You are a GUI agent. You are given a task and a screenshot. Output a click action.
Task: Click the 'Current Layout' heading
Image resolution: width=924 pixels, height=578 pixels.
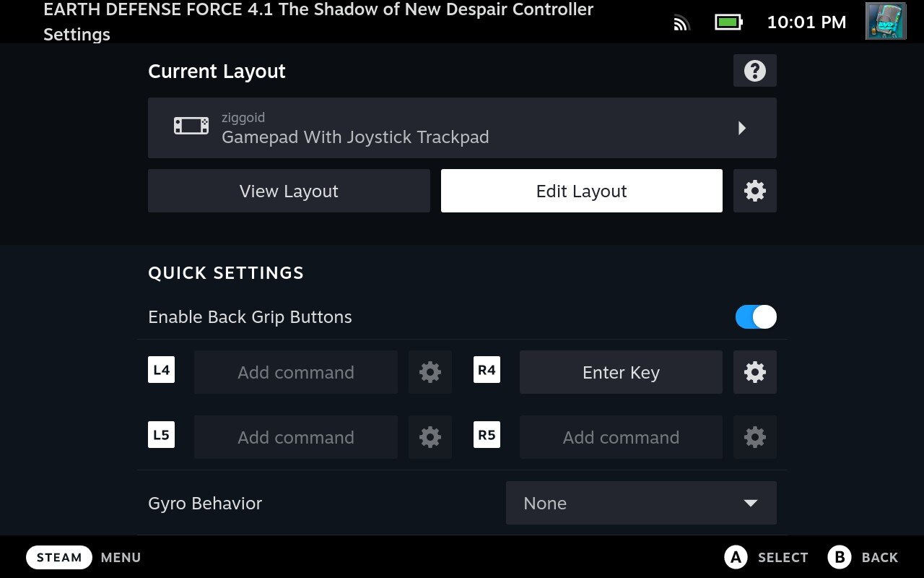217,72
